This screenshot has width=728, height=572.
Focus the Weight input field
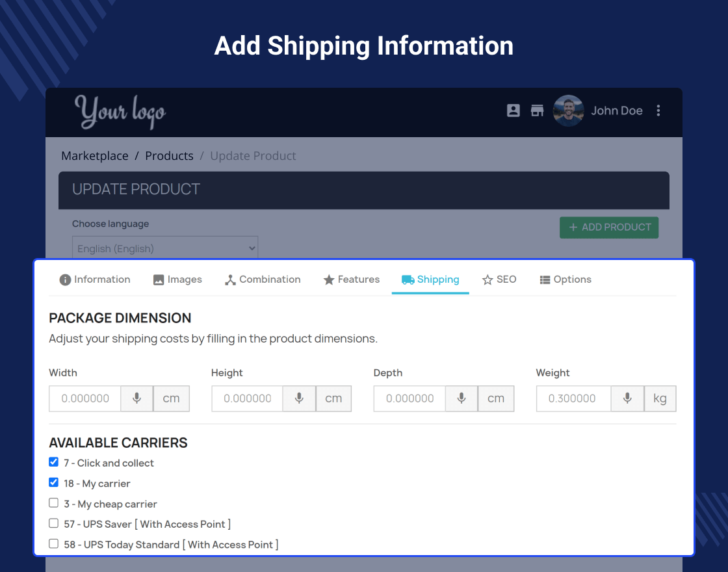coord(573,398)
